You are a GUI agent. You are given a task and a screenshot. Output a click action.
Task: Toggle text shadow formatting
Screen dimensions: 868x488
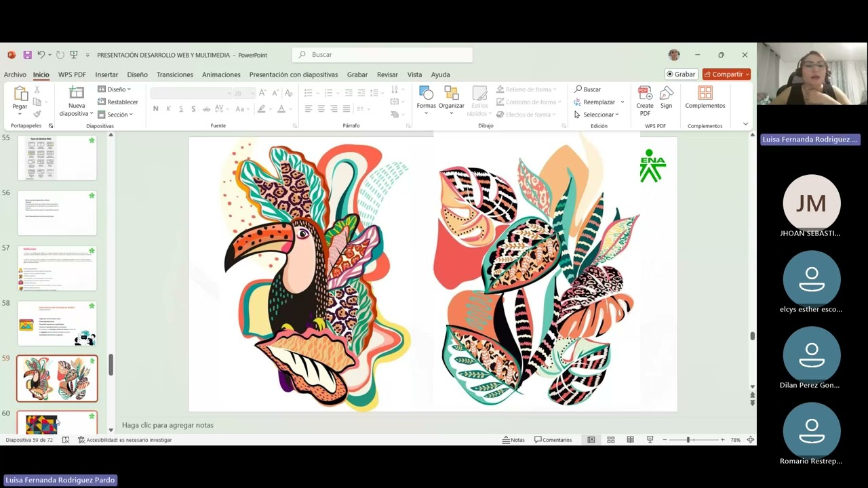pos(193,109)
